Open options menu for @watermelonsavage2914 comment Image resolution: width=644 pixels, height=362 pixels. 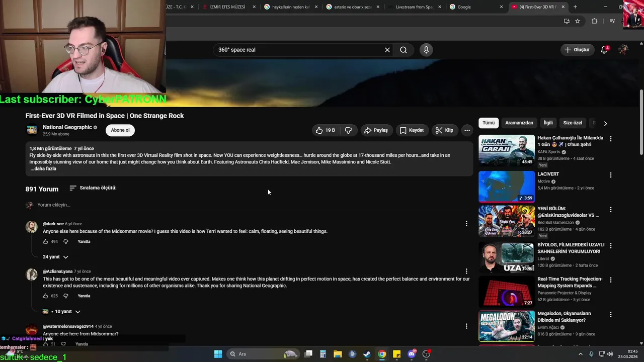[x=466, y=326]
